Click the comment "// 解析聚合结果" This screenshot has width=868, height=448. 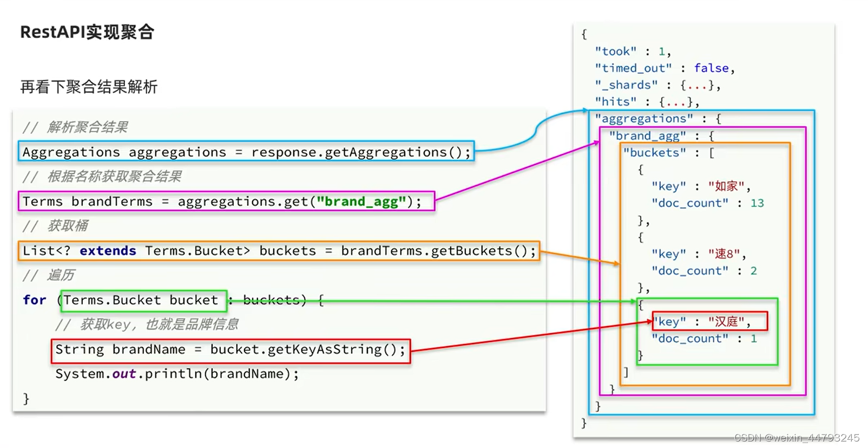click(75, 127)
